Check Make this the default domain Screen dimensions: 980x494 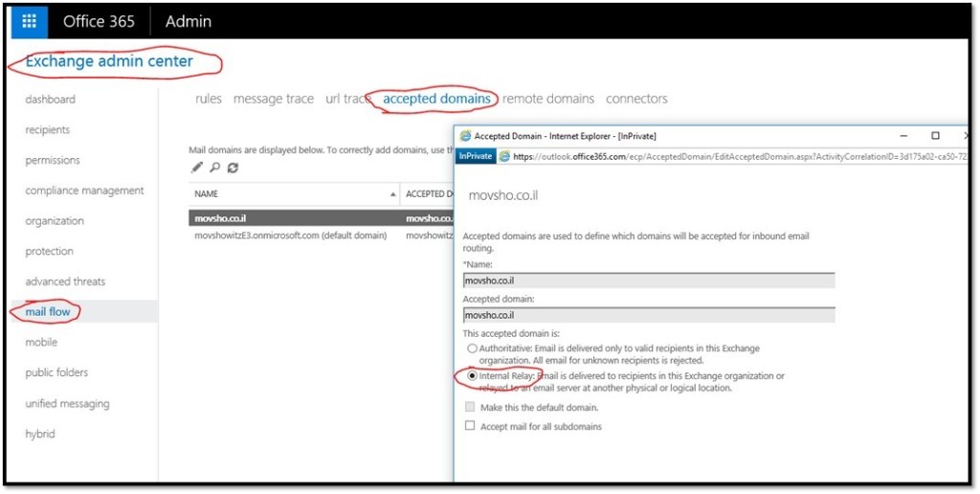point(470,407)
